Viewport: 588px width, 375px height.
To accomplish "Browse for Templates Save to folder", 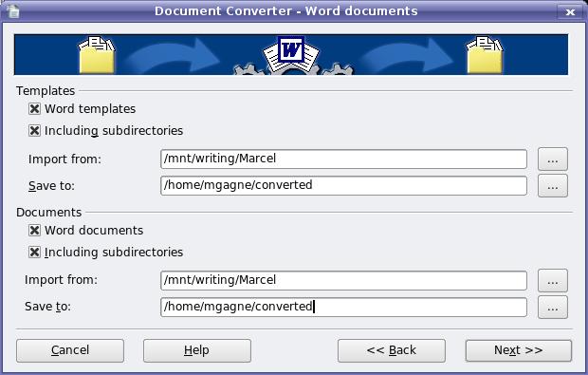I will [553, 186].
